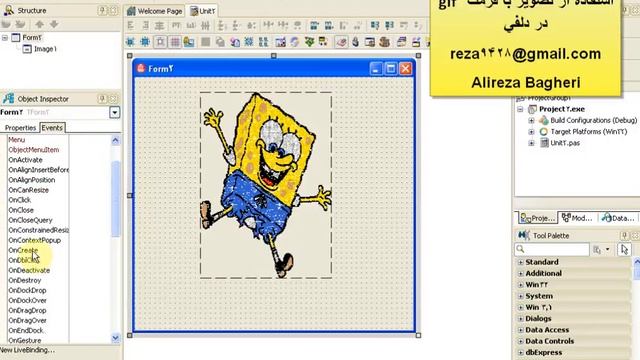The width and height of the screenshot is (640, 360).
Task: Expand the Additional palette category
Action: tap(521, 273)
